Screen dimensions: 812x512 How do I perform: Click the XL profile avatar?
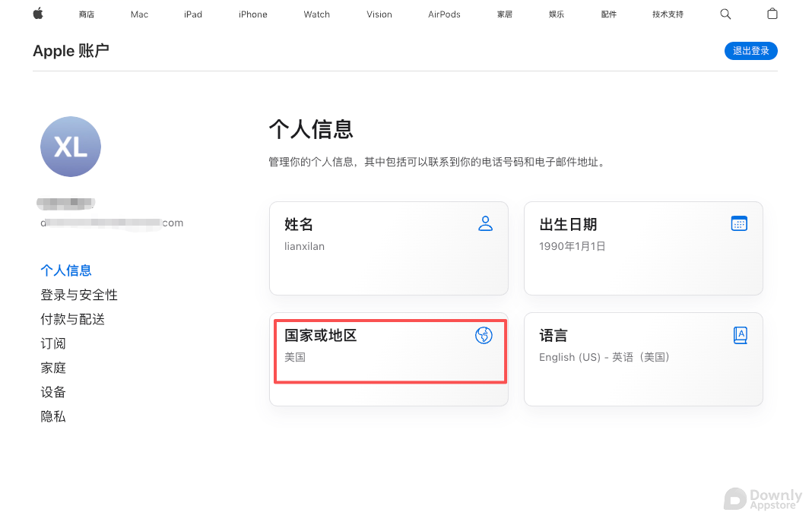pyautogui.click(x=71, y=147)
